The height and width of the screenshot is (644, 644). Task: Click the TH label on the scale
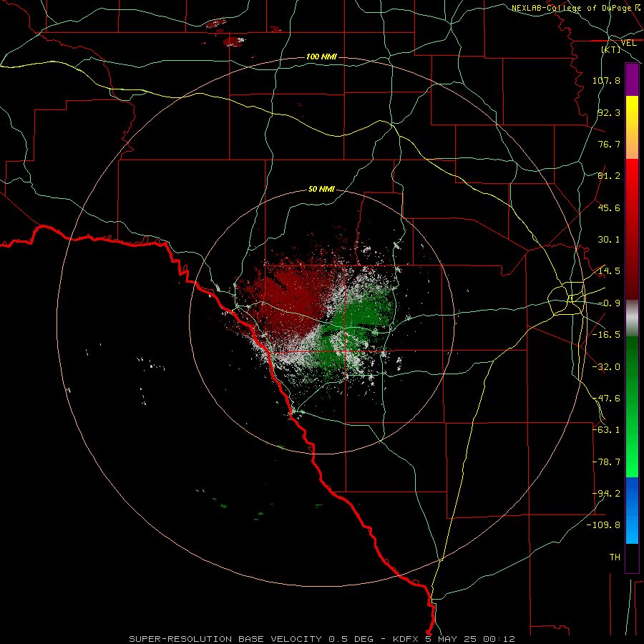[x=615, y=557]
